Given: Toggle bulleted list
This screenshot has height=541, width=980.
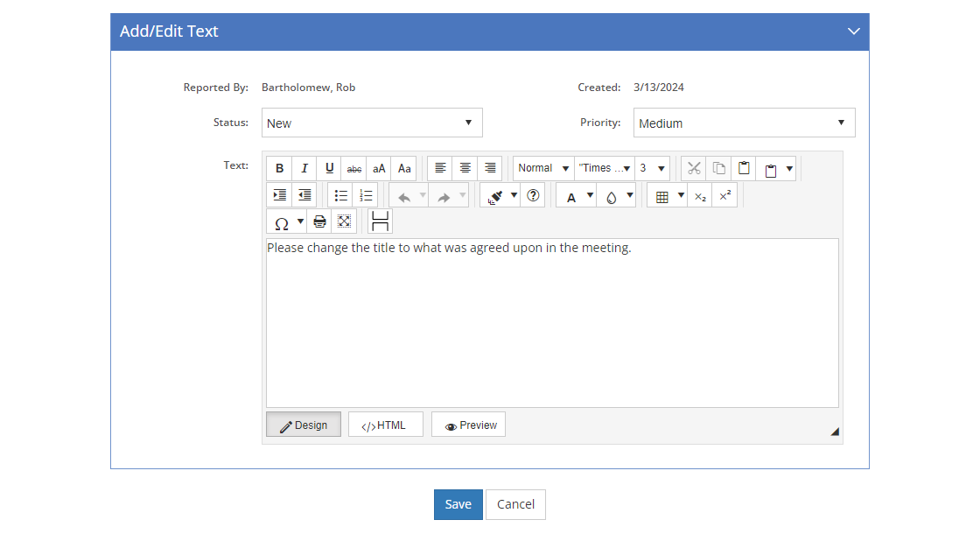Looking at the screenshot, I should (x=340, y=195).
